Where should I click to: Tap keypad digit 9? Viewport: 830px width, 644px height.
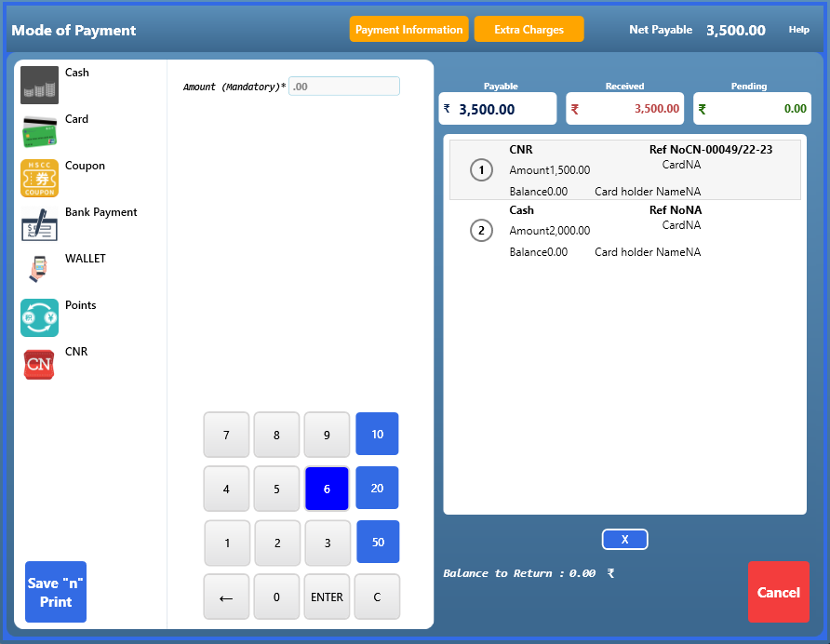[x=327, y=435]
